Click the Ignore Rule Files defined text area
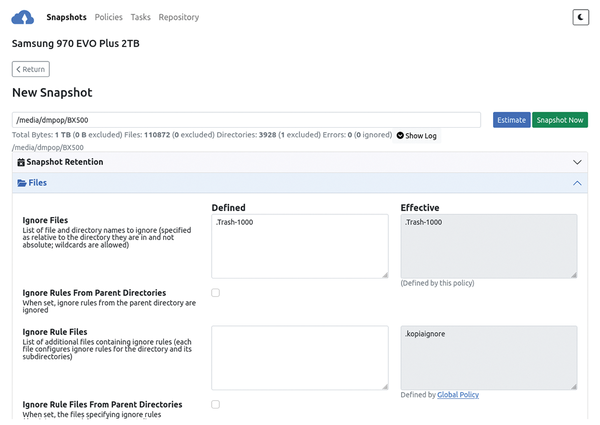 coord(299,357)
